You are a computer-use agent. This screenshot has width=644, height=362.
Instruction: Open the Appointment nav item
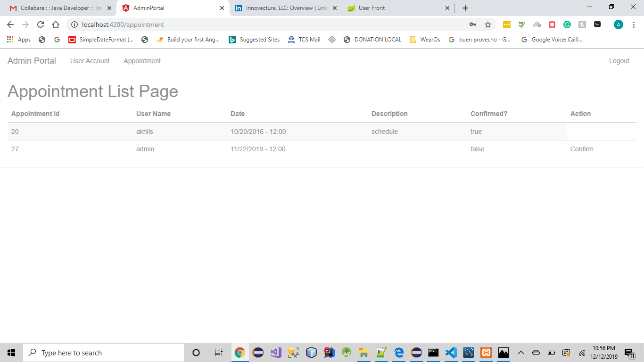(142, 61)
